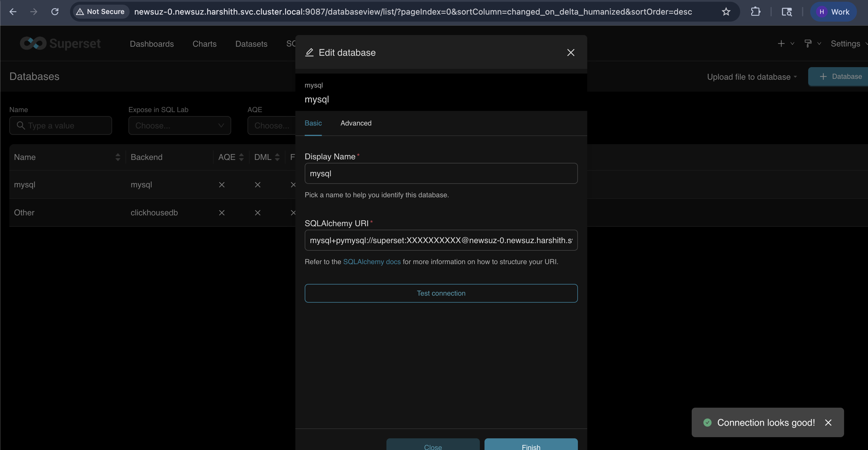Click the mysql backend cell in first row
This screenshot has height=450, width=868.
(x=141, y=184)
